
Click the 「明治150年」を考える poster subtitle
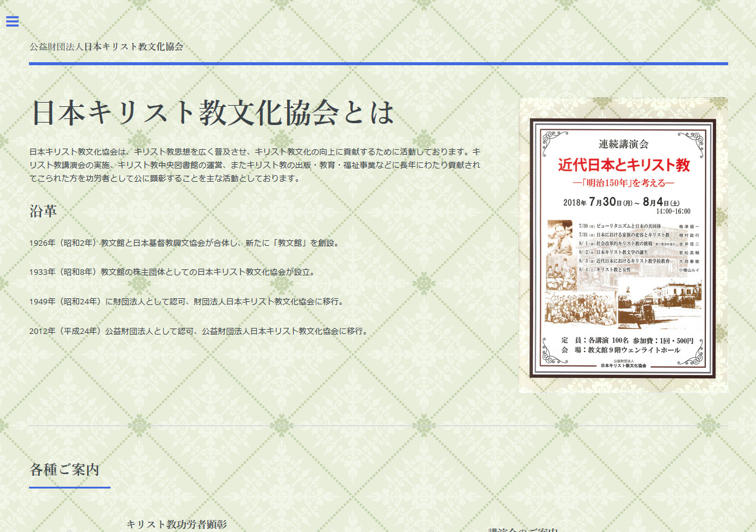623,182
